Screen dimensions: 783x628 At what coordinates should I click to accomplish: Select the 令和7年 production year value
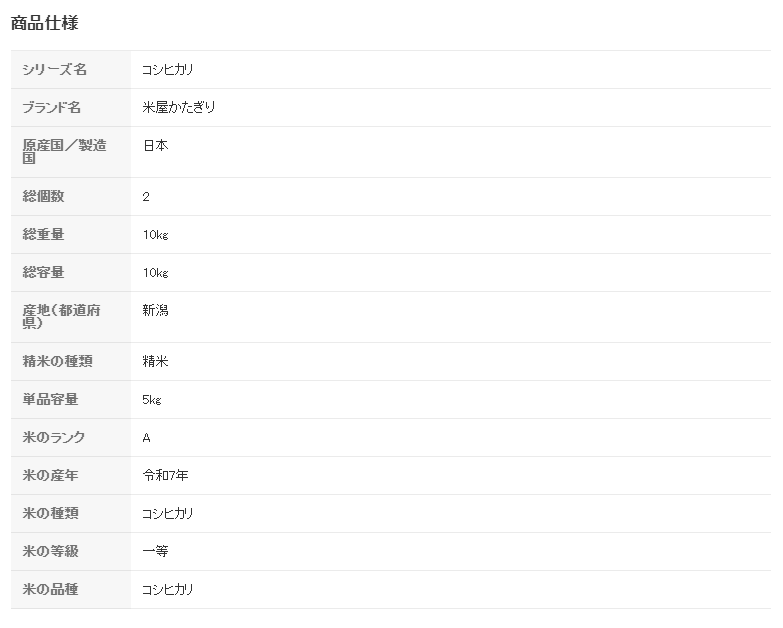click(x=165, y=476)
